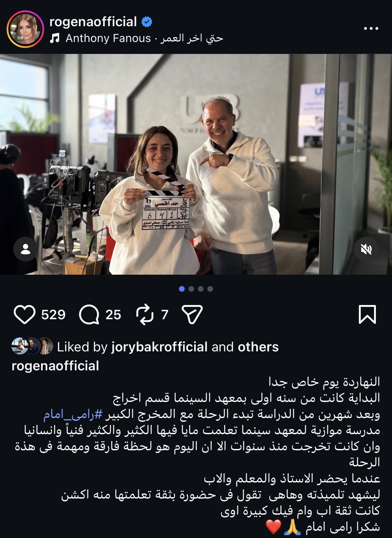Viewport: 392px width, 538px height.
Task: Open rogenaofficial profile picture story
Action: coord(25,29)
